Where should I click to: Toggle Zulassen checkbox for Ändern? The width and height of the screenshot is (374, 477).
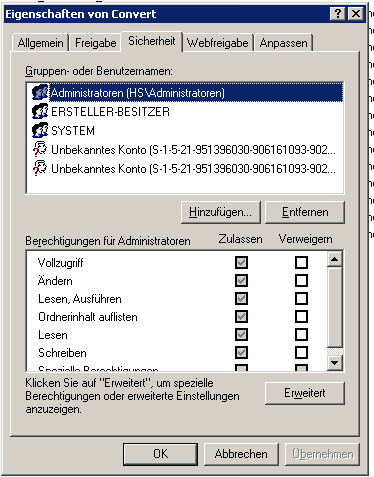(241, 280)
